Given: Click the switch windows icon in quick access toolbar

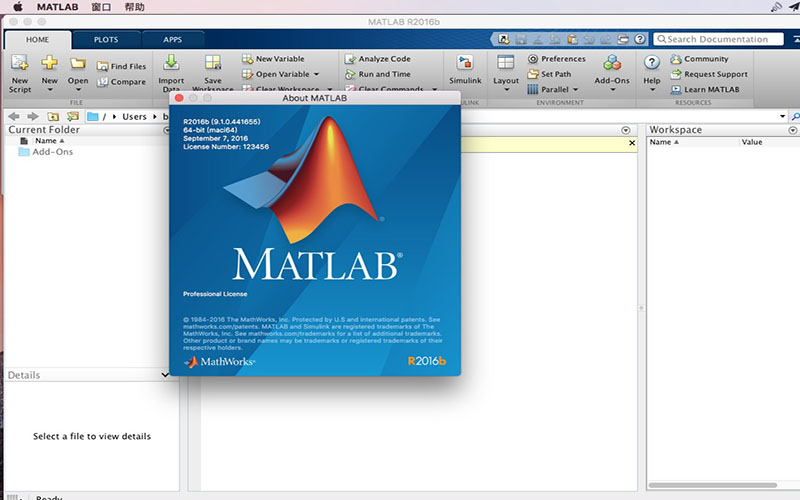Looking at the screenshot, I should click(623, 39).
